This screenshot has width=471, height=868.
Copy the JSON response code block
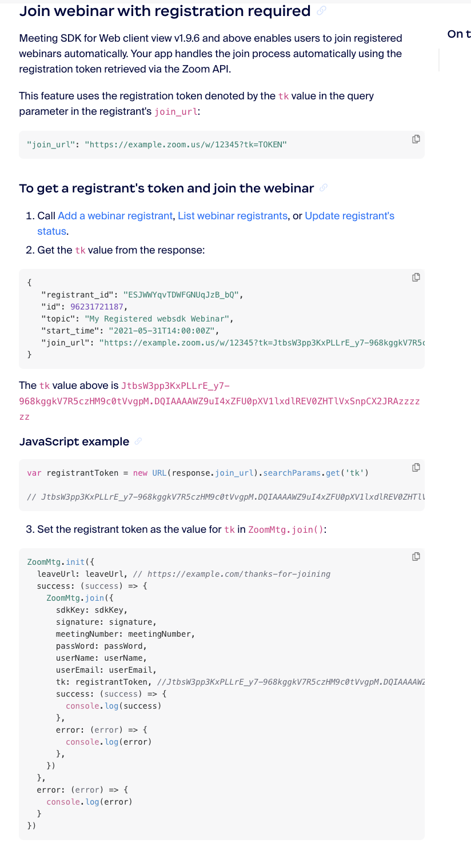tap(416, 278)
